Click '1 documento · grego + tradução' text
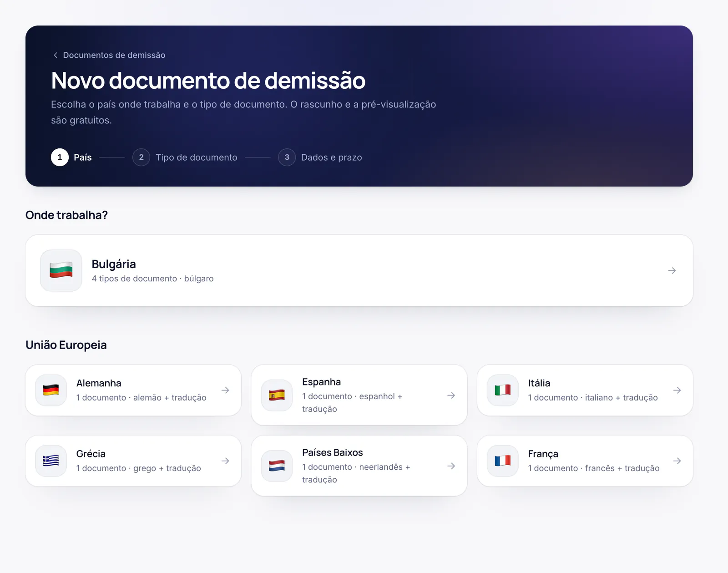 138,468
